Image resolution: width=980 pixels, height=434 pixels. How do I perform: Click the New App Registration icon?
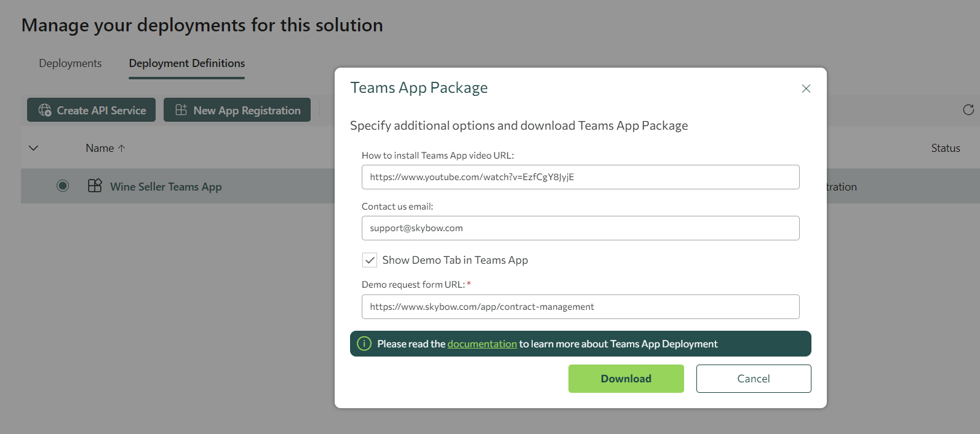point(181,110)
